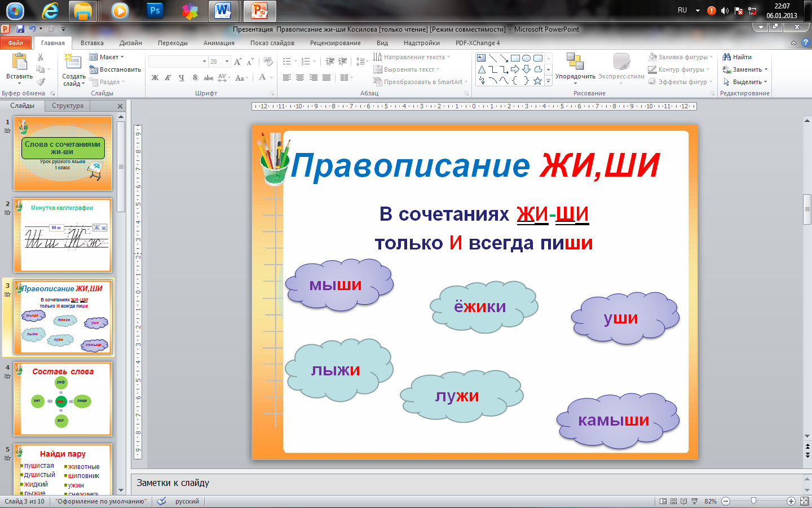Screen dimensions: 812x508
Task: Switch to normal view icon
Action: click(x=664, y=501)
